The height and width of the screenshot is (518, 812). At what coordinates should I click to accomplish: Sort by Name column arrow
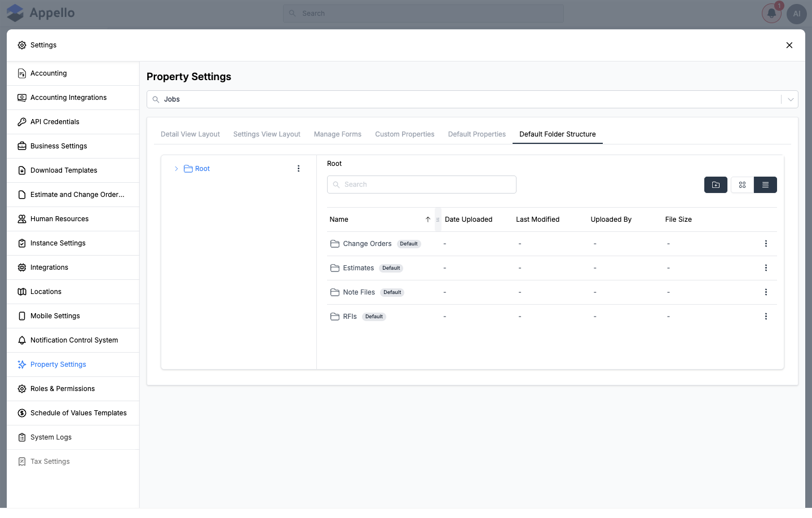tap(428, 220)
